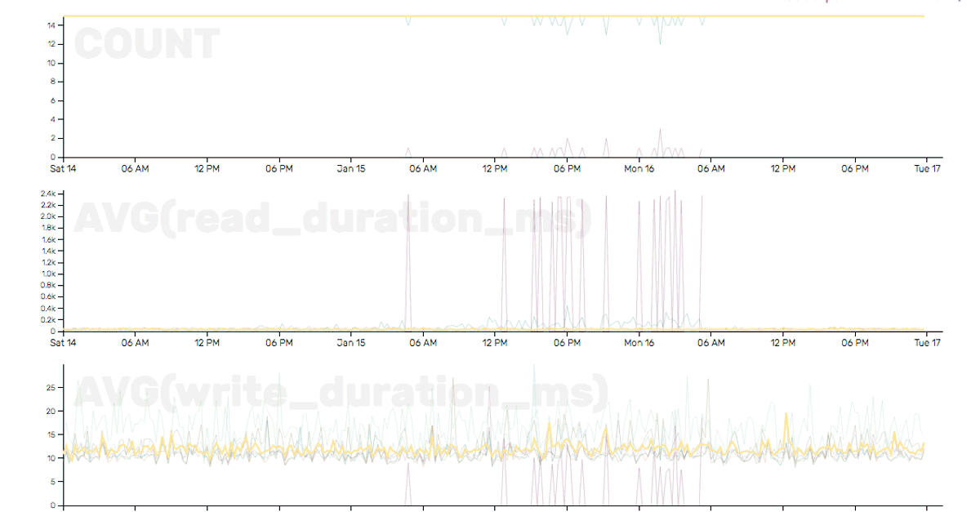
Task: Click "0.2k" on the read_duration_ms y-axis
Action: (48, 320)
